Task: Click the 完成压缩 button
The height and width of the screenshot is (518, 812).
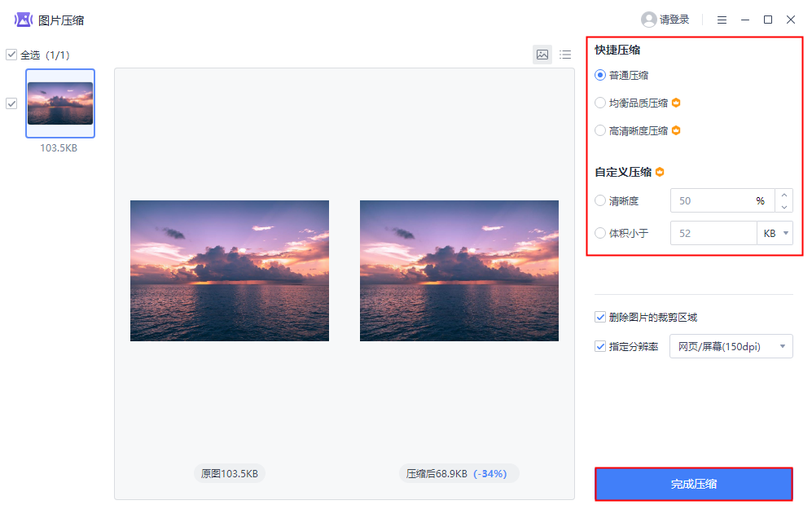Action: 693,484
